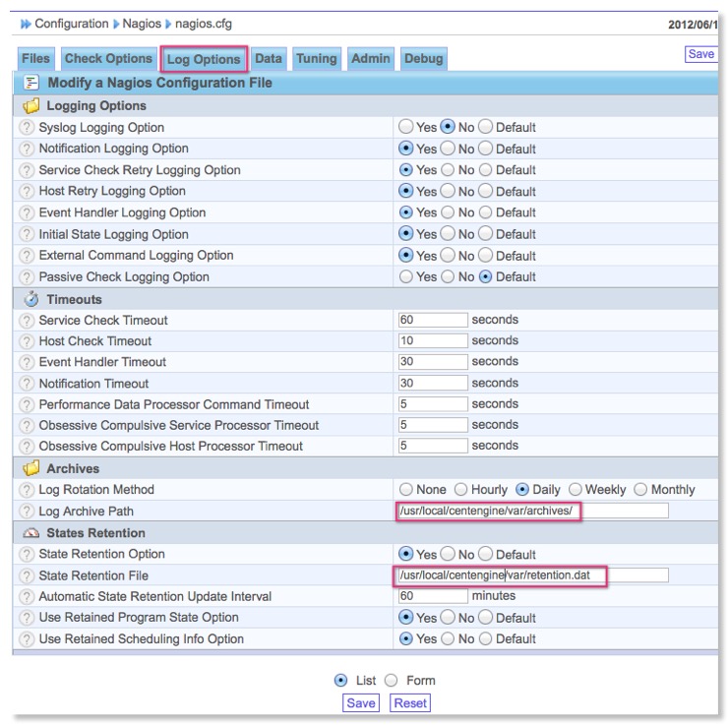Set Notification Logging Option to No

click(x=447, y=150)
